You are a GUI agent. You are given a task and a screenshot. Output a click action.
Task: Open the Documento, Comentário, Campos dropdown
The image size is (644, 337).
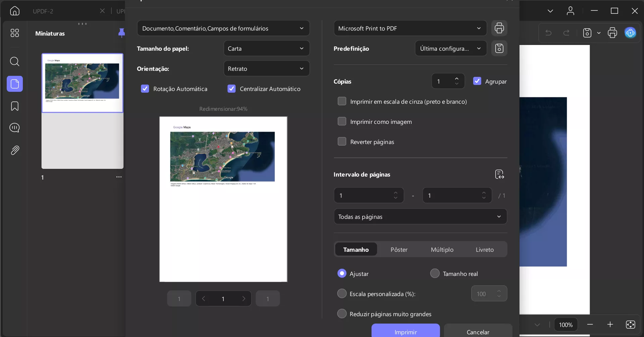(223, 28)
